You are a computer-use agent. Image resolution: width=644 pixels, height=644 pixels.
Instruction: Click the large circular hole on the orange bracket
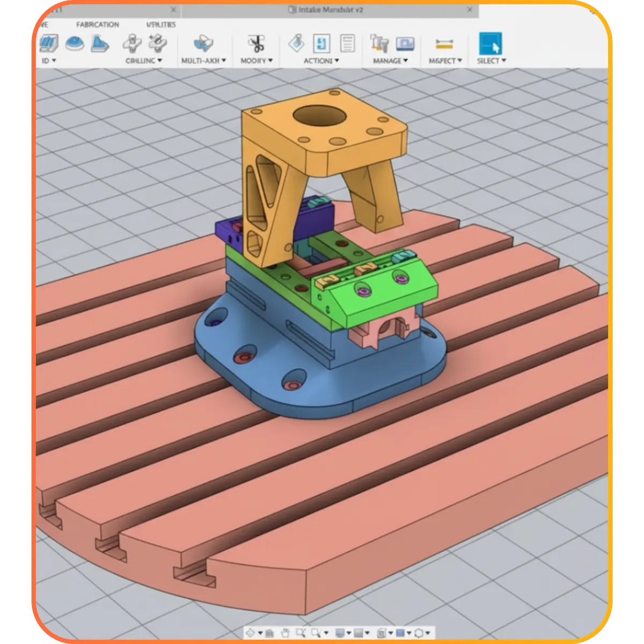[x=319, y=116]
